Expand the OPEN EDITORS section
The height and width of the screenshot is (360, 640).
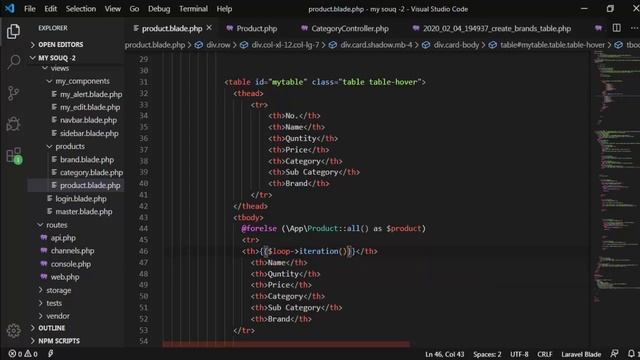(60, 44)
